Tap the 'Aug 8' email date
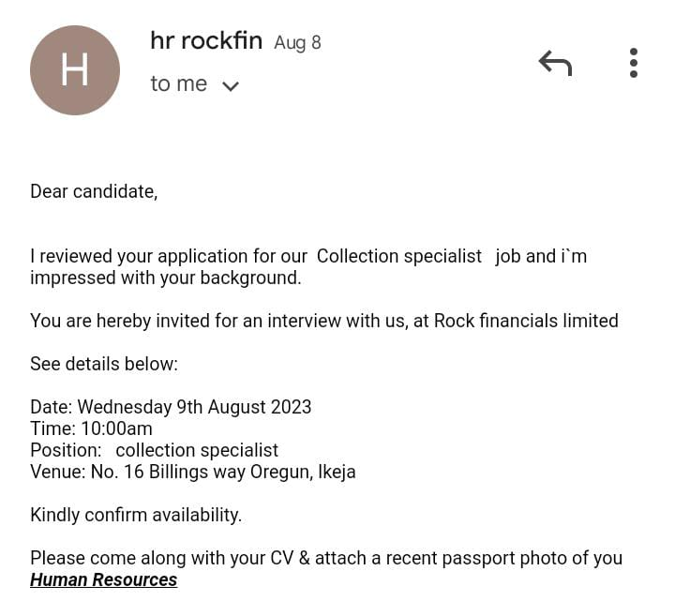Image resolution: width=675 pixels, height=616 pixels. point(297,43)
